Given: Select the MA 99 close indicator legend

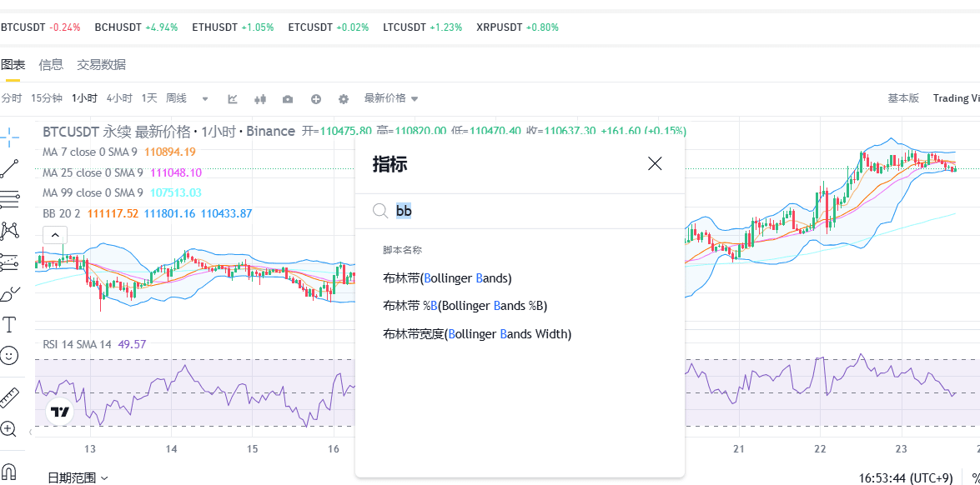Looking at the screenshot, I should [x=123, y=192].
